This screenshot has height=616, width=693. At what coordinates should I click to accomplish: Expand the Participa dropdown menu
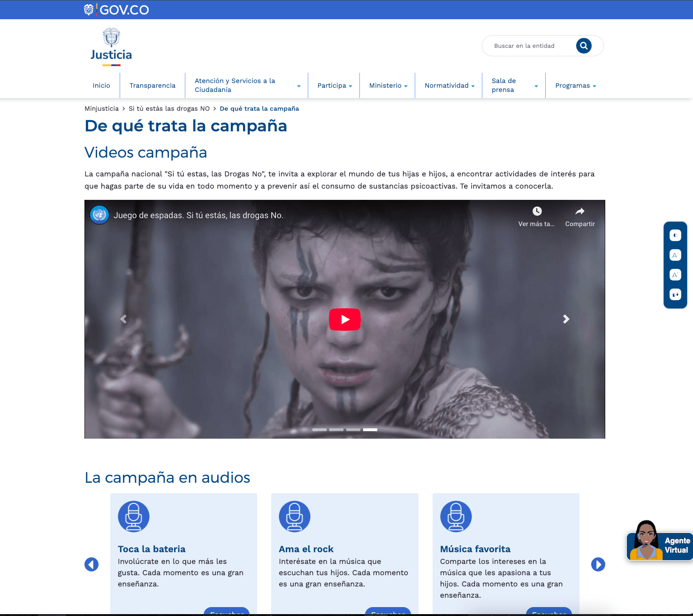[334, 85]
